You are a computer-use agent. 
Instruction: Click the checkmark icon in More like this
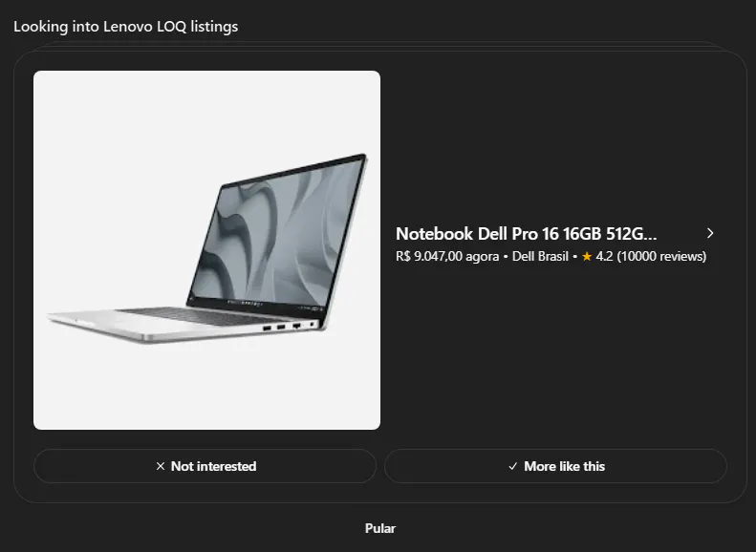[513, 466]
